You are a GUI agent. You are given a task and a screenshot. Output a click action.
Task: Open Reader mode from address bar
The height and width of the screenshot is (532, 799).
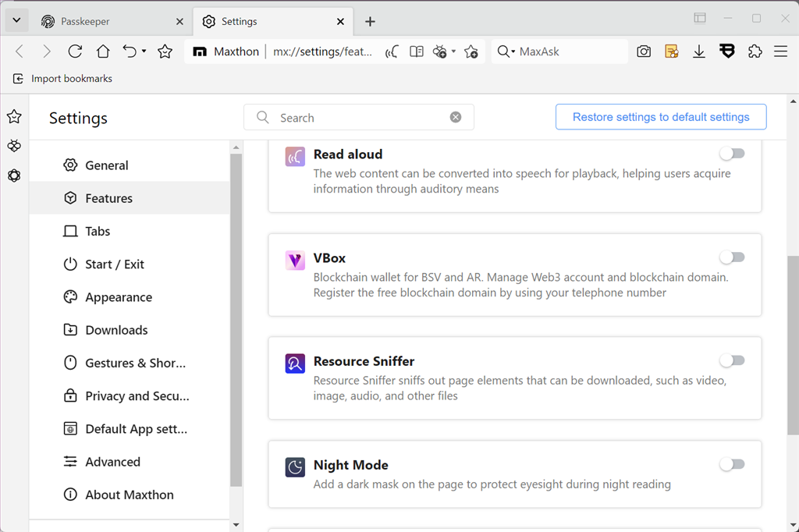[x=417, y=51]
